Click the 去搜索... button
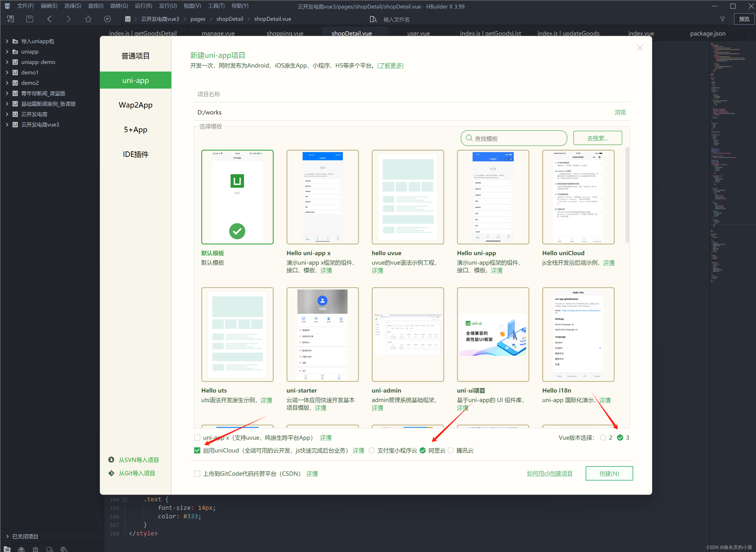The height and width of the screenshot is (552, 756). [x=598, y=138]
